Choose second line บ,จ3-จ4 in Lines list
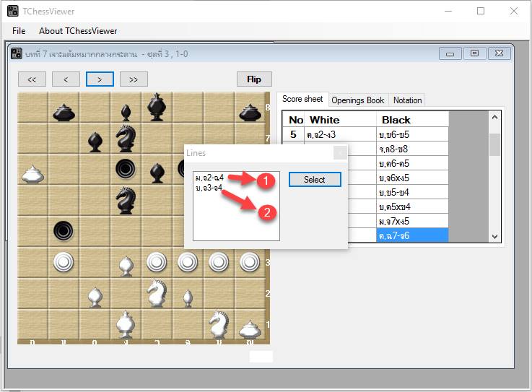Screen dimensions: 532x392 tap(209, 187)
